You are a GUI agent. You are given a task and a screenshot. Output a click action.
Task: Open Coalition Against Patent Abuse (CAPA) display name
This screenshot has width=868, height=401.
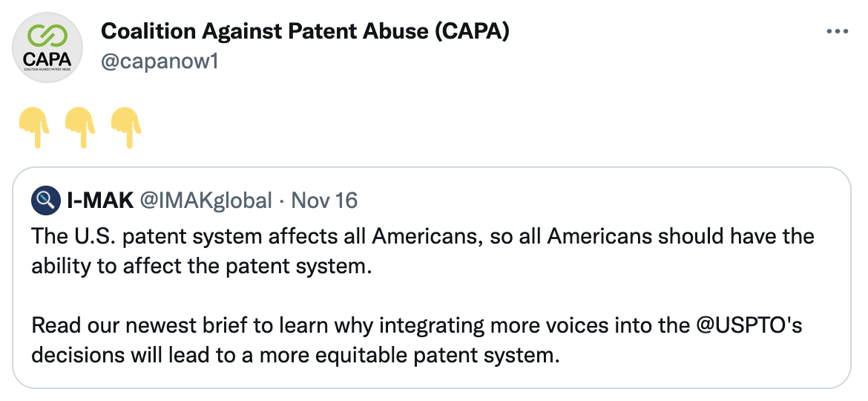point(305,32)
